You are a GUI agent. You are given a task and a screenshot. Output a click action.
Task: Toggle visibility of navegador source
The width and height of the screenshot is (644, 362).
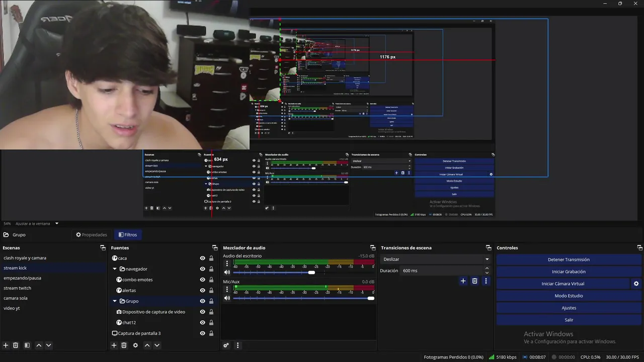(x=202, y=269)
